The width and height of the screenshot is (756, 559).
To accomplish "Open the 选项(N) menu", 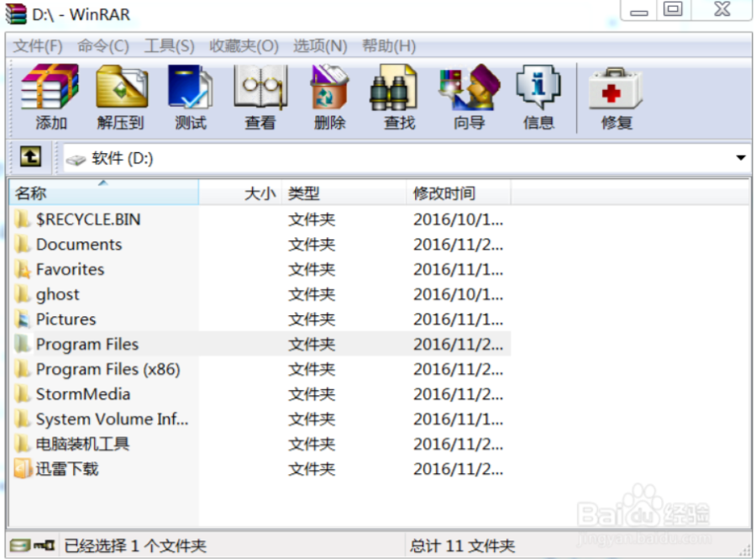I will click(x=320, y=46).
